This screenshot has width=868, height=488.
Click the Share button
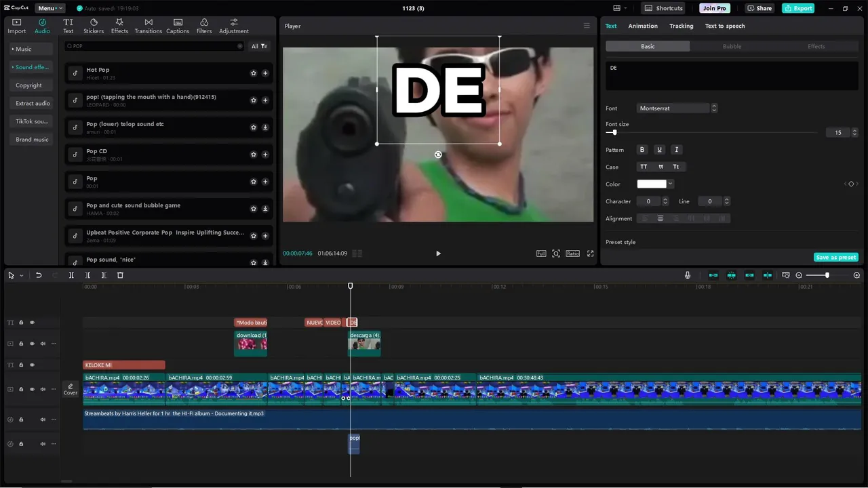click(759, 8)
